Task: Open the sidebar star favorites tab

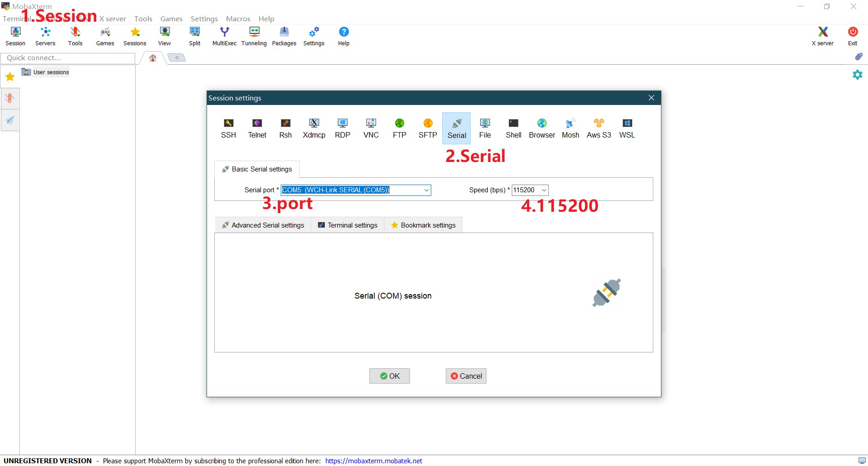Action: pos(10,76)
